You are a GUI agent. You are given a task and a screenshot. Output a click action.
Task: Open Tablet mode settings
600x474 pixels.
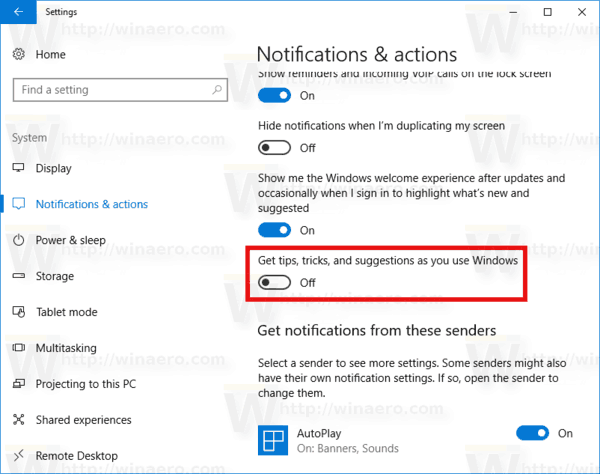(67, 312)
